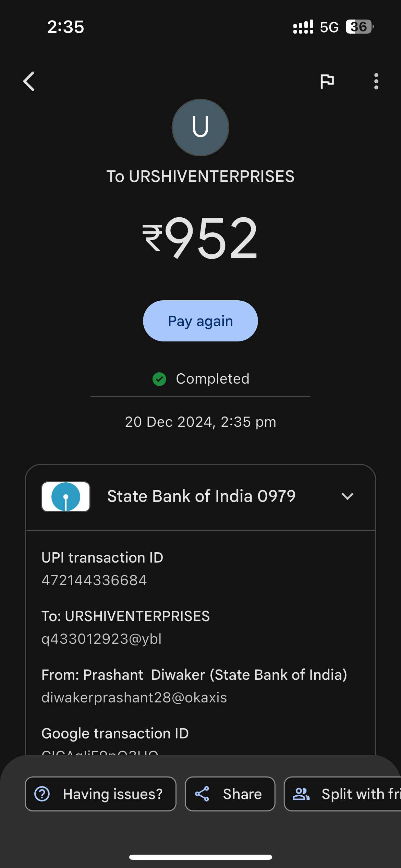Collapse bank details with the chevron
This screenshot has width=401, height=868.
point(348,496)
